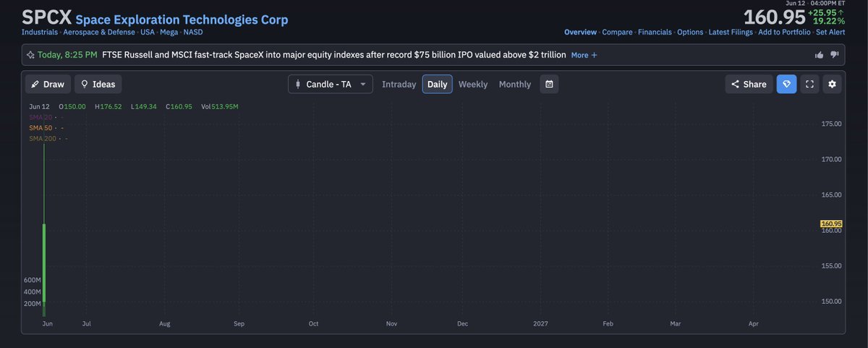Click the NASD exchange link
This screenshot has width=868, height=348.
193,33
